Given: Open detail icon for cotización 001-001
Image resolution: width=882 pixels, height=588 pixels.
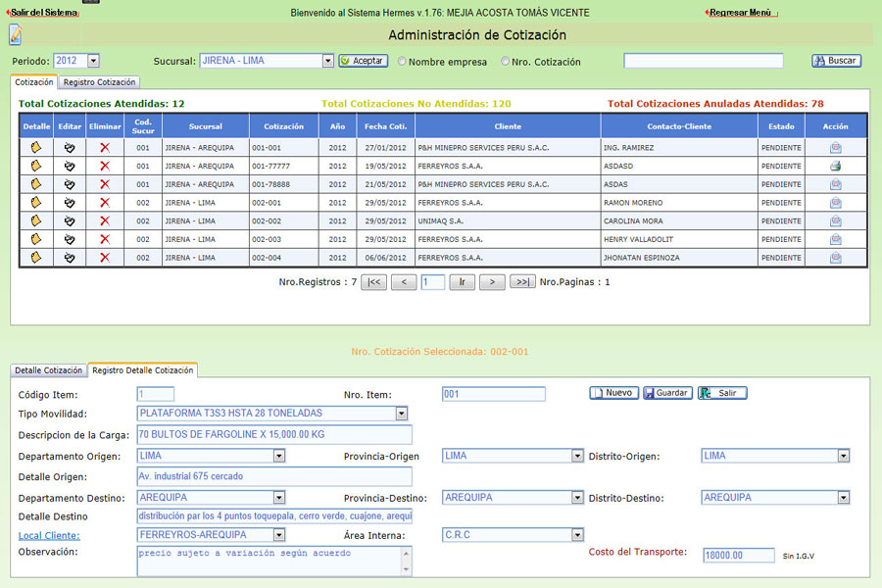Looking at the screenshot, I should (36, 147).
